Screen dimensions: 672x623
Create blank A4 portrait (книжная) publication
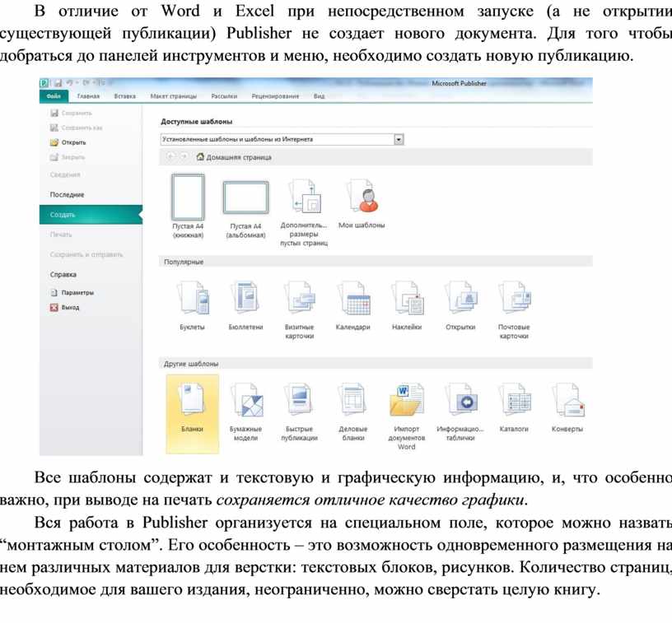(188, 207)
